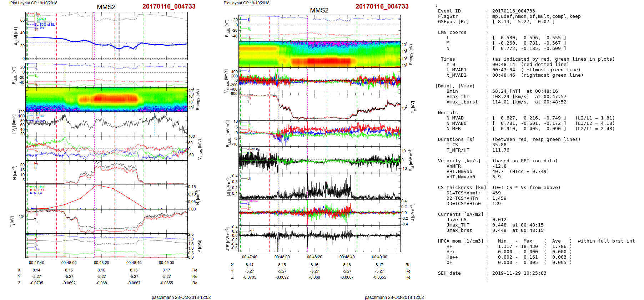This screenshot has width=644, height=300.
Task: Select Bmin value '58.24 [nT] at 00:48:16'
Action: pyautogui.click(x=525, y=91)
